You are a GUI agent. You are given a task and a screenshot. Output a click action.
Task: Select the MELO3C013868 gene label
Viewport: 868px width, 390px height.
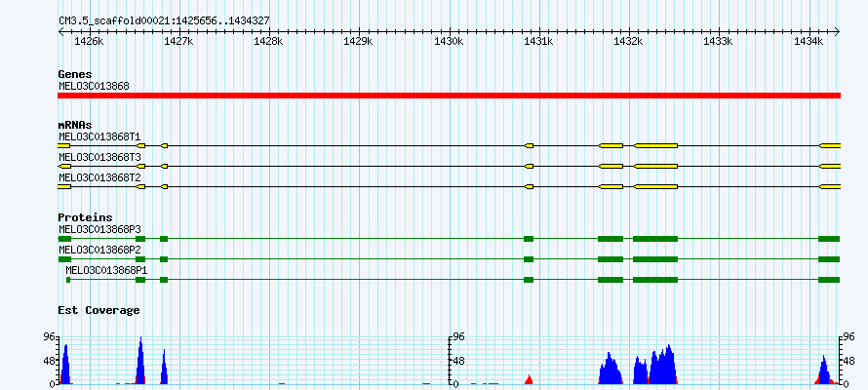[94, 86]
